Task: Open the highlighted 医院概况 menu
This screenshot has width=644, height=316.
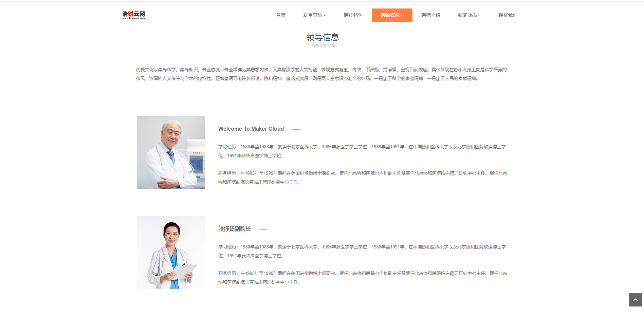Action: 392,15
